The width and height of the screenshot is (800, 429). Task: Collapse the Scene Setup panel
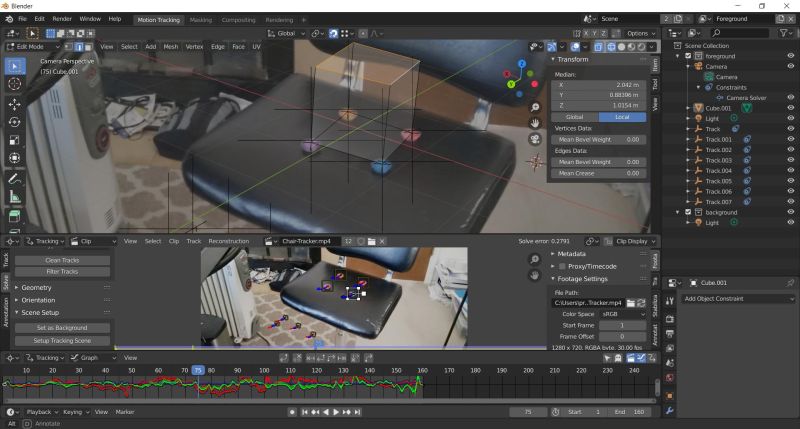coord(40,313)
